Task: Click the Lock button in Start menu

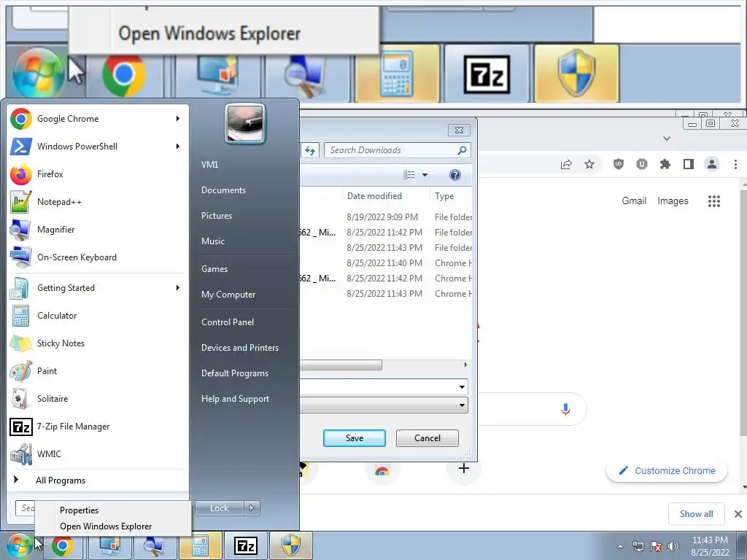Action: pyautogui.click(x=219, y=508)
